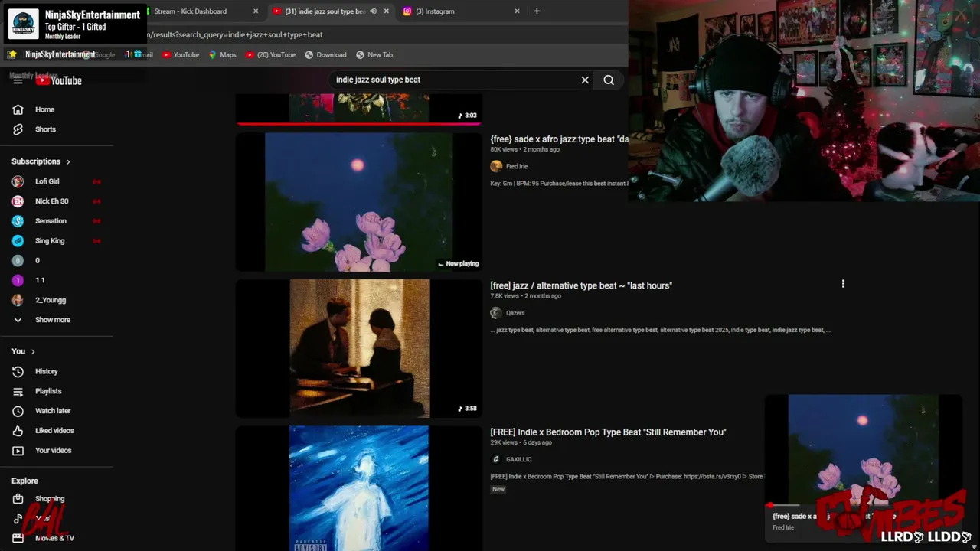Open the 1 1 subscription channel
This screenshot has width=980, height=551.
(x=40, y=280)
